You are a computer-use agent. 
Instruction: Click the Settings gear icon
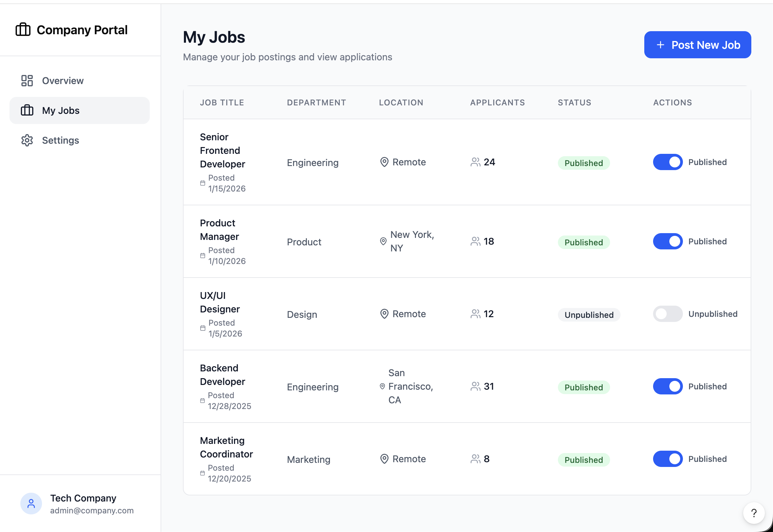pyautogui.click(x=27, y=140)
